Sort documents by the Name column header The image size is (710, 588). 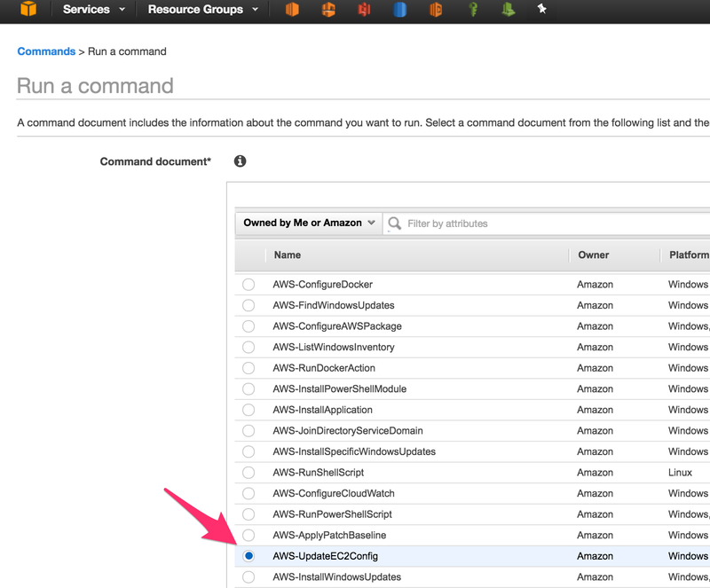[287, 255]
